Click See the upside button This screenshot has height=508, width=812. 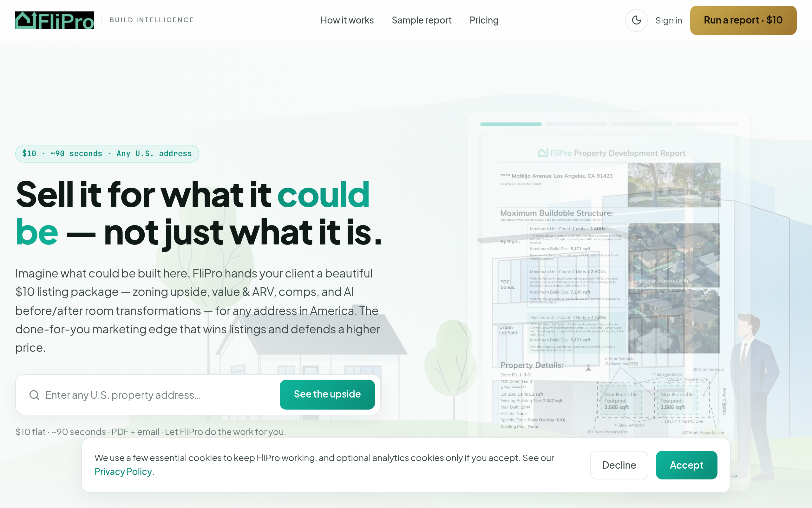tap(327, 394)
